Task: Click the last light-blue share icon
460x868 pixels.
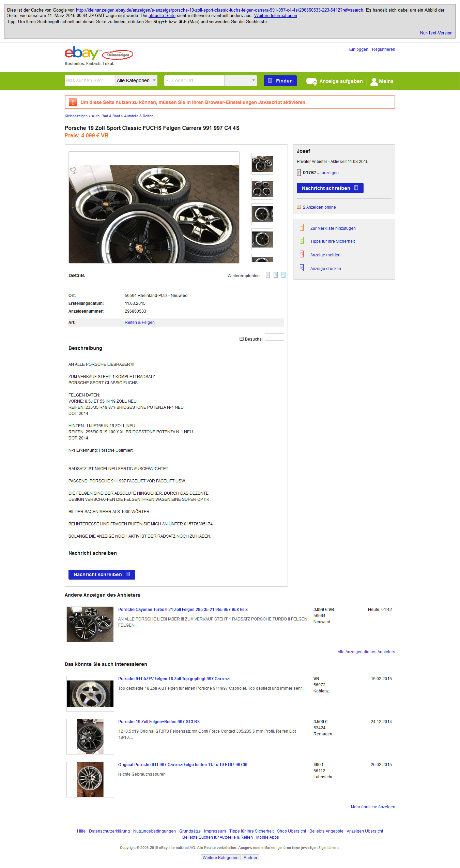Action: pos(283,275)
